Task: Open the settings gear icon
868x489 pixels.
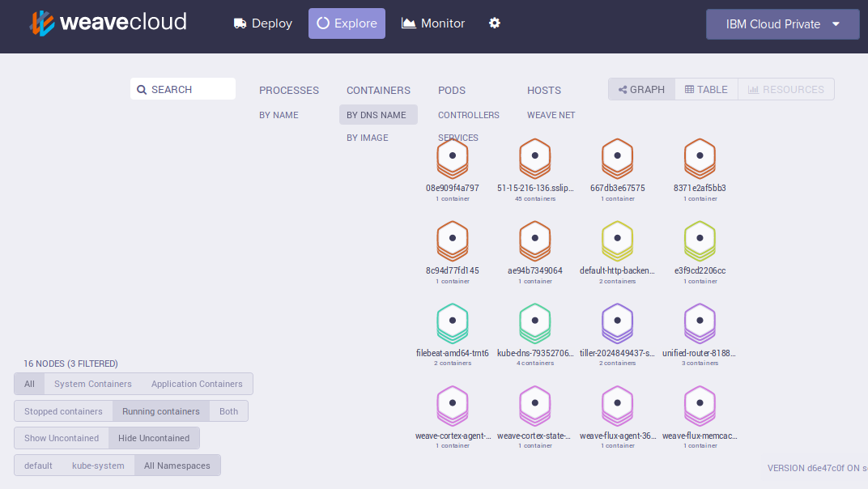Action: pos(495,23)
